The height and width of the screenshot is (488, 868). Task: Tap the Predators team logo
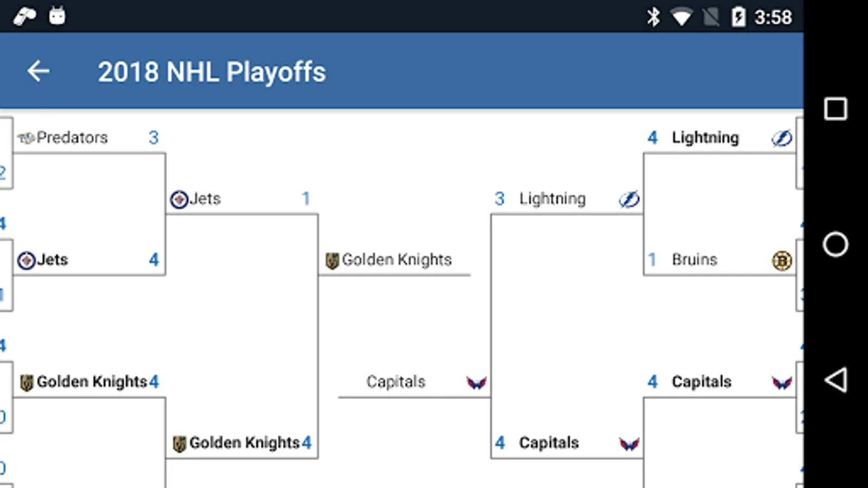click(x=26, y=138)
